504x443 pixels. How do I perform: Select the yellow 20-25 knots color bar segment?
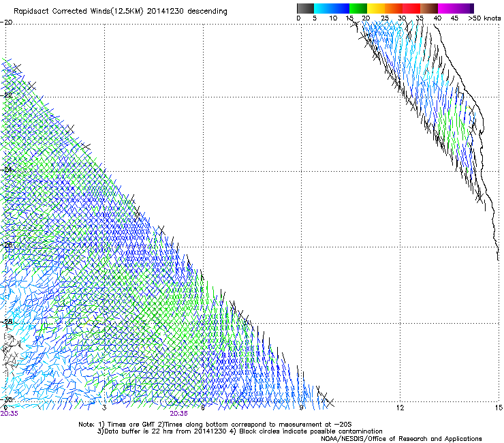click(376, 8)
